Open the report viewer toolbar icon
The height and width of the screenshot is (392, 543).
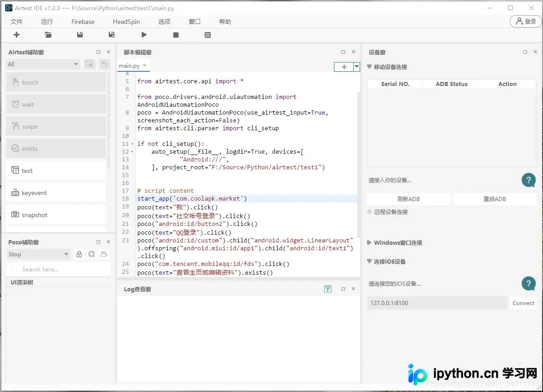coord(207,35)
